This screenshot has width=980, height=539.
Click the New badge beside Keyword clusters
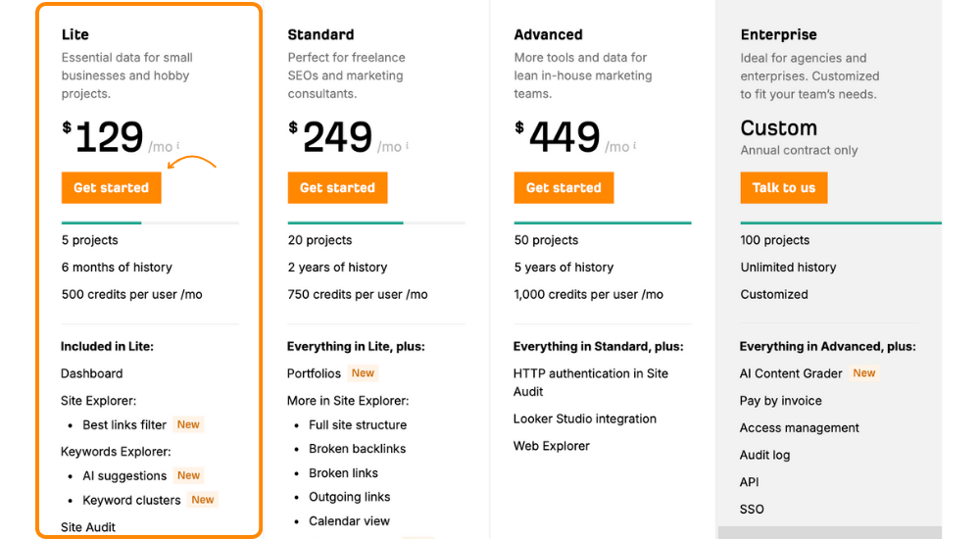click(x=203, y=500)
